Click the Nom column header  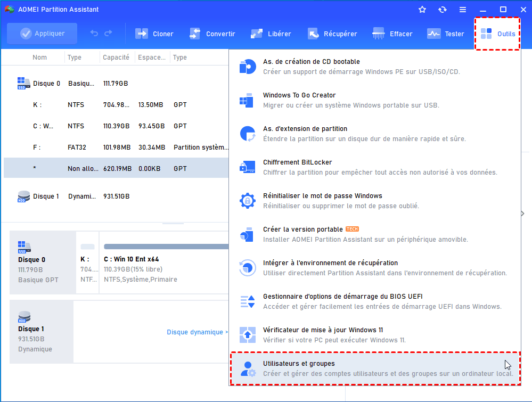40,58
